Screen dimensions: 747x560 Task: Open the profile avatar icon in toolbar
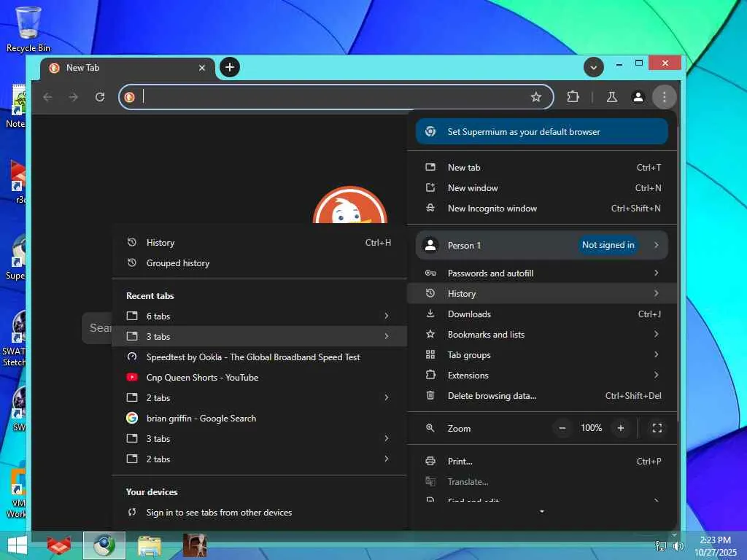coord(638,97)
